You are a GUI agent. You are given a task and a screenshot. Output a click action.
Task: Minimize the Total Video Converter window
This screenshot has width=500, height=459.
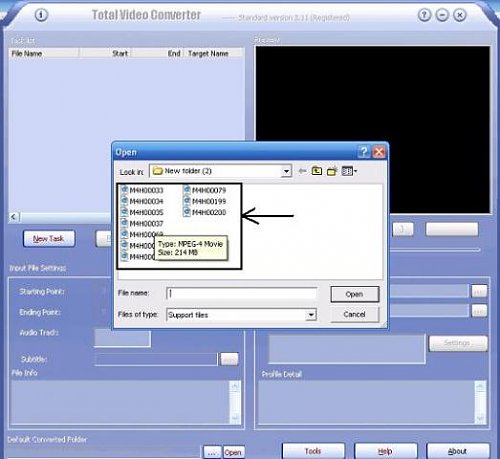coord(442,15)
